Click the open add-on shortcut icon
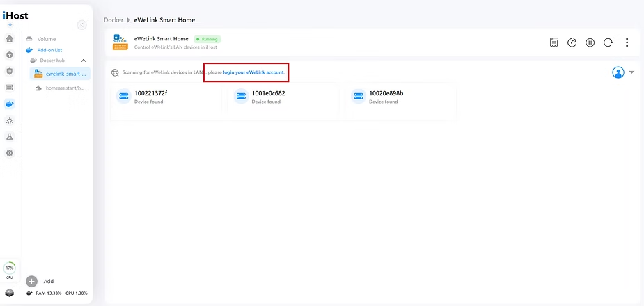This screenshot has width=644, height=306. pyautogui.click(x=572, y=42)
